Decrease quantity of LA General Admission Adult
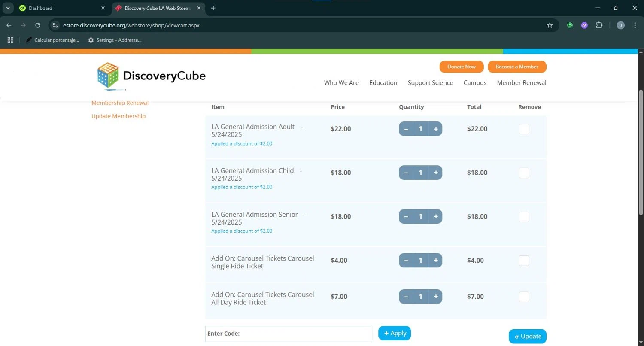Image resolution: width=644 pixels, height=346 pixels. 406,129
